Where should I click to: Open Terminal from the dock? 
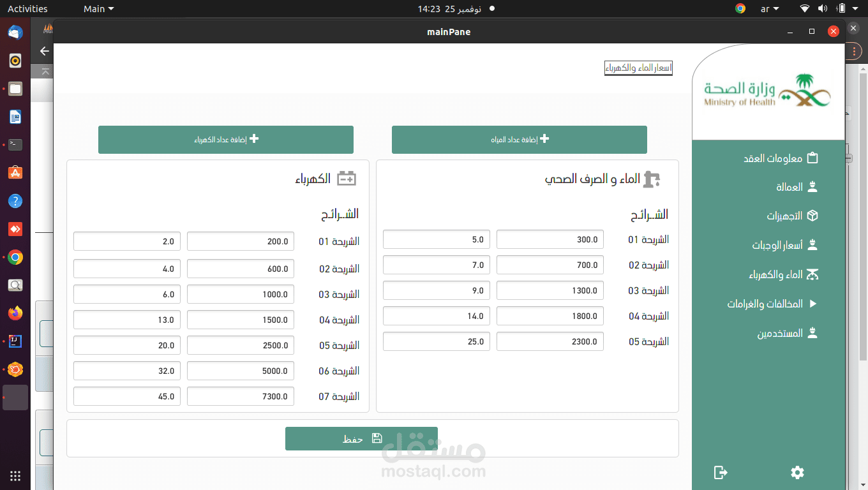[15, 145]
